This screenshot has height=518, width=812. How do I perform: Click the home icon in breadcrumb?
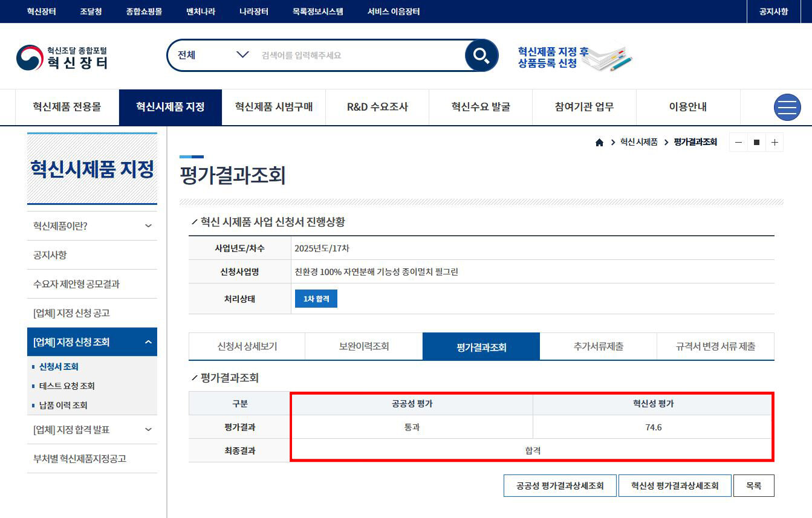(x=599, y=143)
